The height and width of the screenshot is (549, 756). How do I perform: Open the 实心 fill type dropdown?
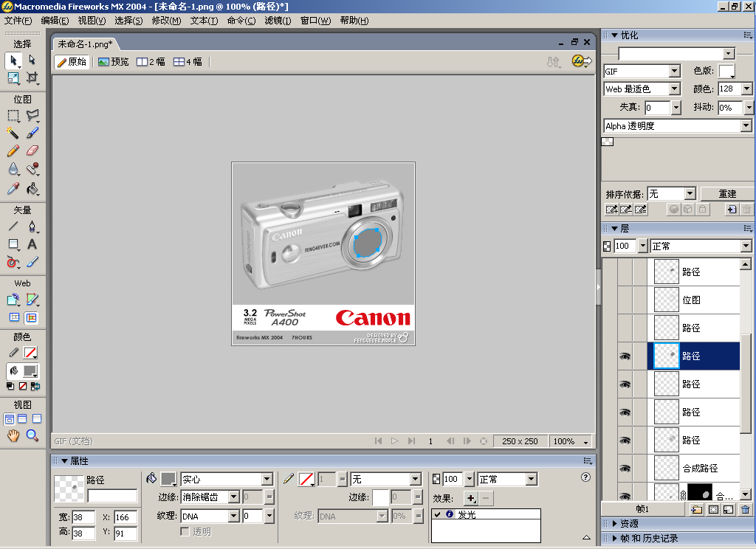pyautogui.click(x=267, y=479)
